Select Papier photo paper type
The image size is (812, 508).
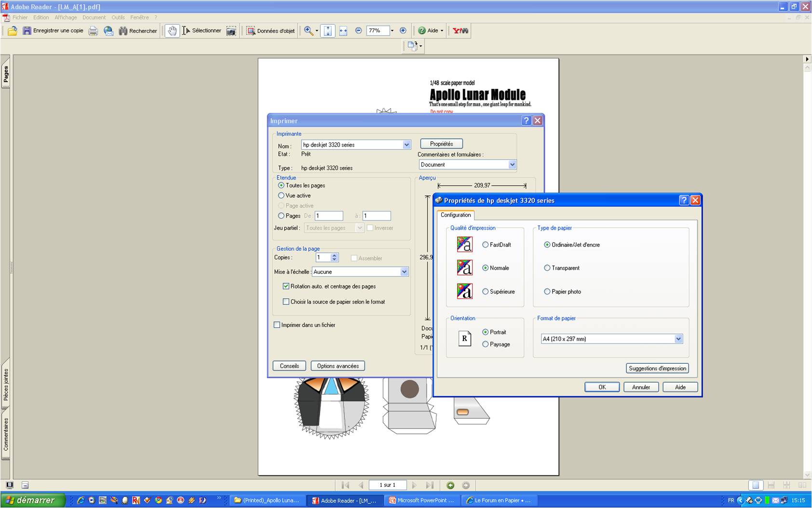click(x=547, y=291)
